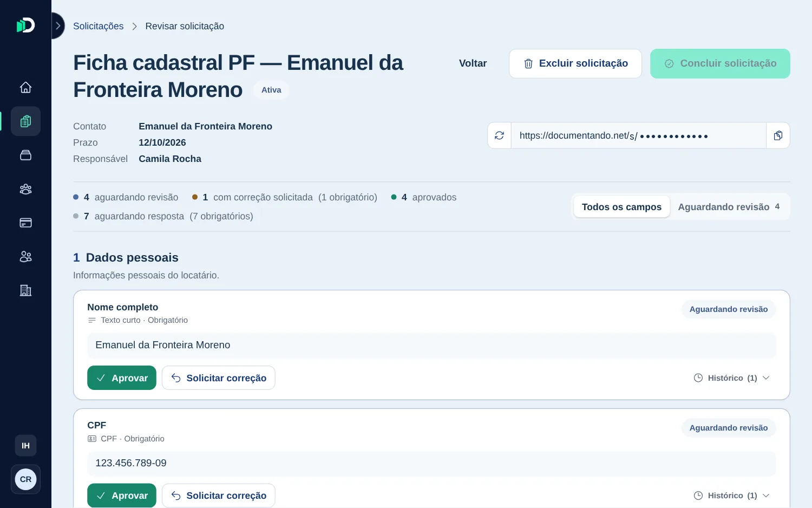812x508 pixels.
Task: Click Excluir solicitação button
Action: click(x=575, y=63)
